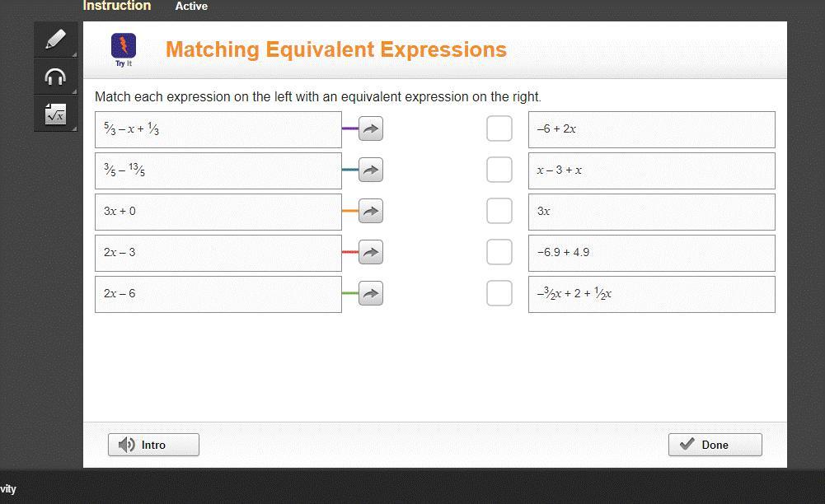Click arrow next to 5/3 – x + 1/3

pos(371,128)
